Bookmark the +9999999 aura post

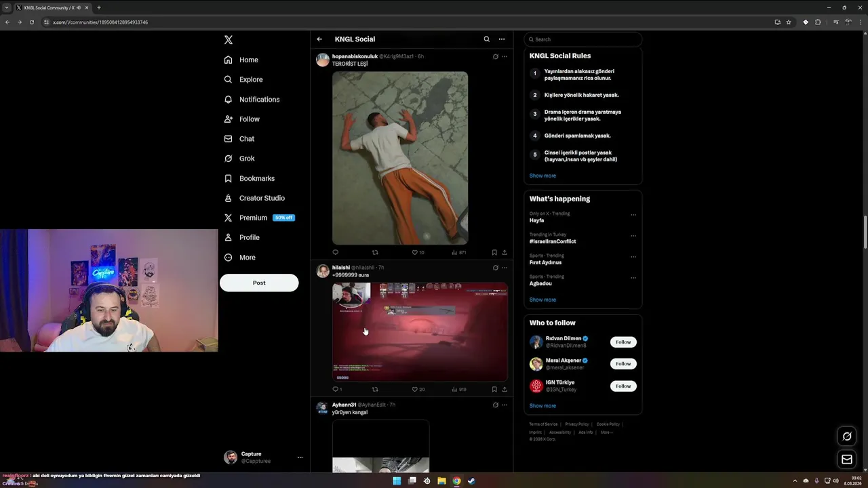(494, 389)
